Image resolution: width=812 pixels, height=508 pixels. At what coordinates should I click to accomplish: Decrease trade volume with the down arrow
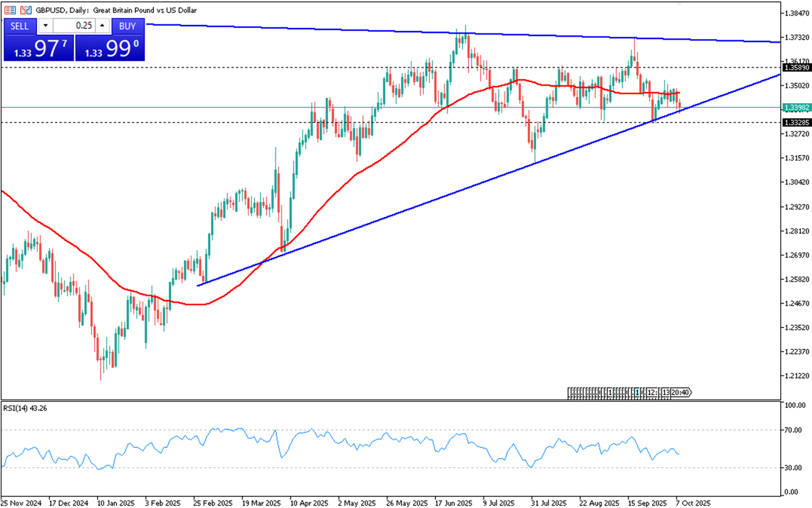pos(46,26)
